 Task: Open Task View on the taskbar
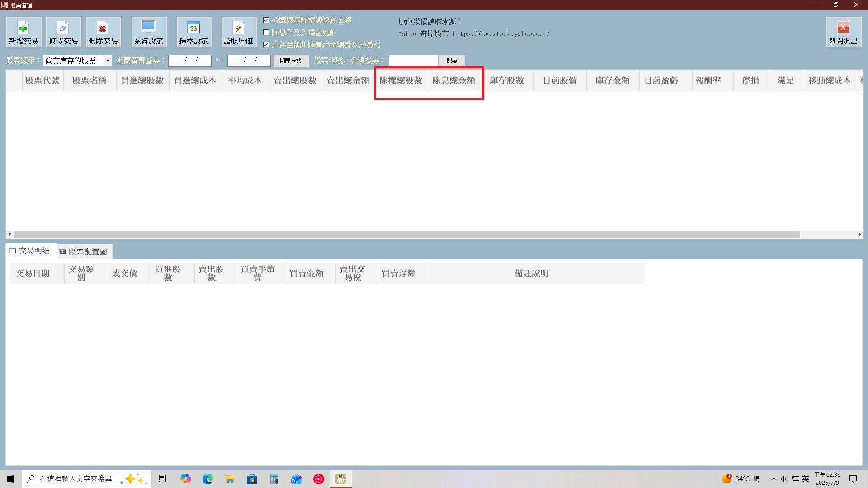163,479
